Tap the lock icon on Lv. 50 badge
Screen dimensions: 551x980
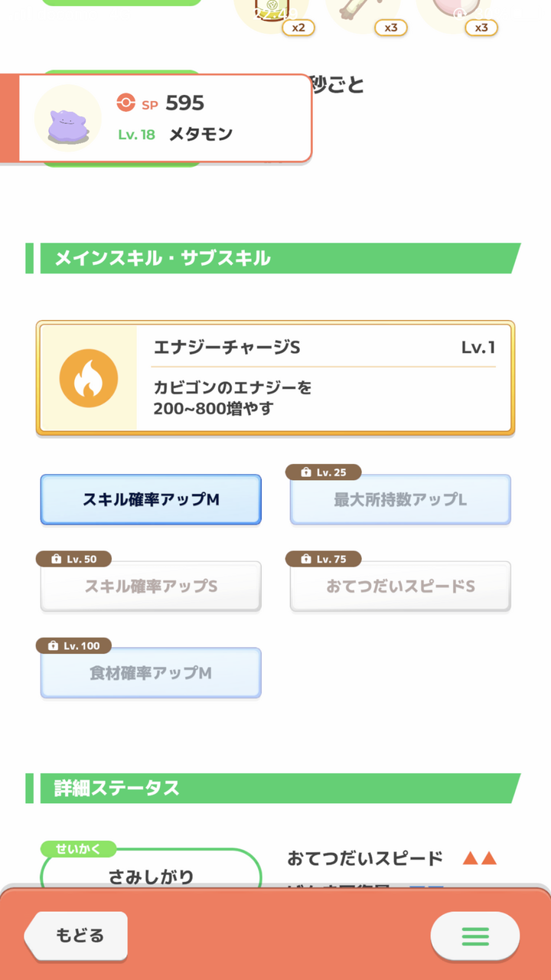coord(56,559)
